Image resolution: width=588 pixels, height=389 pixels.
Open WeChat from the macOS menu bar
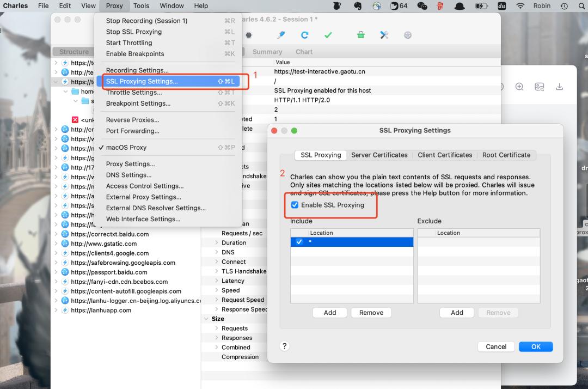tap(422, 6)
